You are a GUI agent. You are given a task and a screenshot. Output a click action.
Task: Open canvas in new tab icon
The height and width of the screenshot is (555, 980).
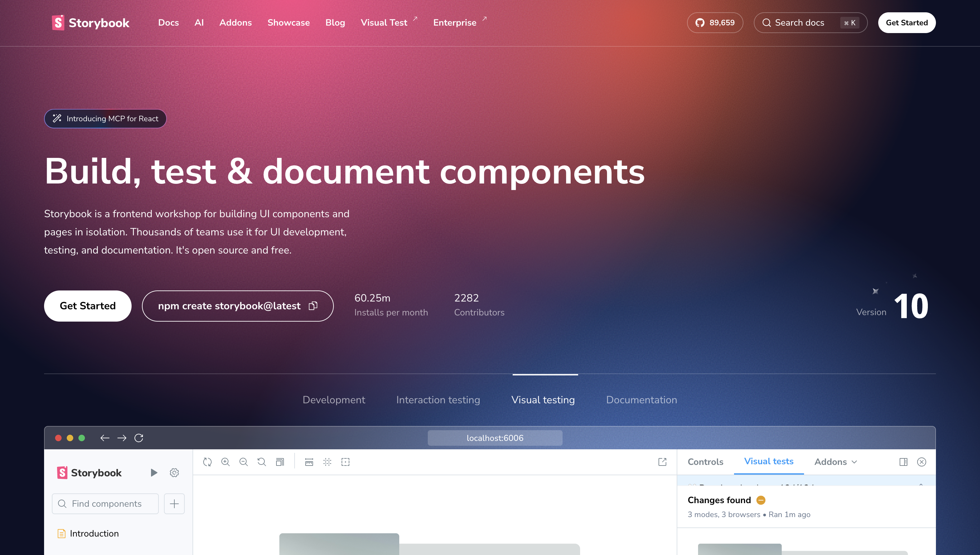pos(662,462)
